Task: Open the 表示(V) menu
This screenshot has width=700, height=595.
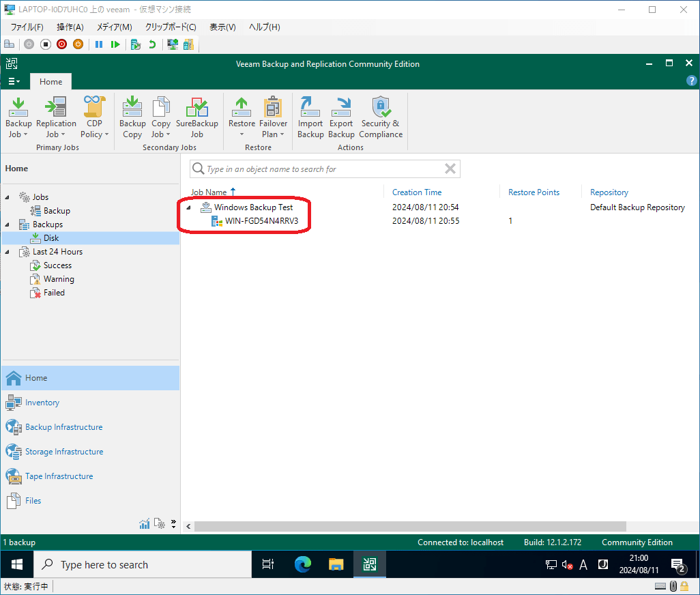Action: (x=222, y=27)
